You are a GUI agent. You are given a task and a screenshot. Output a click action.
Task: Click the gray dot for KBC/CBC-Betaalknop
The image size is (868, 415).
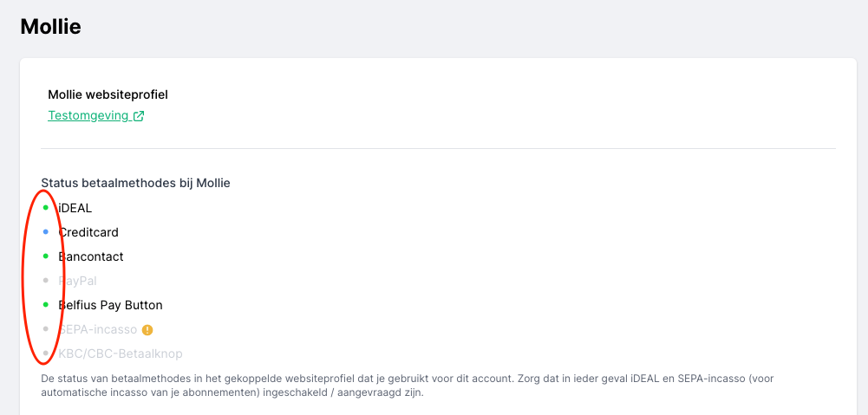pos(46,353)
